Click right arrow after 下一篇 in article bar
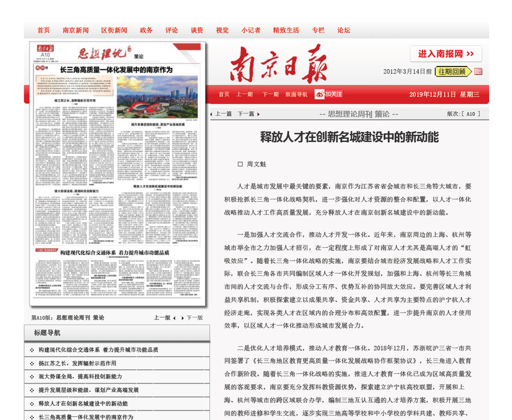Screen dimensions: 512x420 [260, 114]
